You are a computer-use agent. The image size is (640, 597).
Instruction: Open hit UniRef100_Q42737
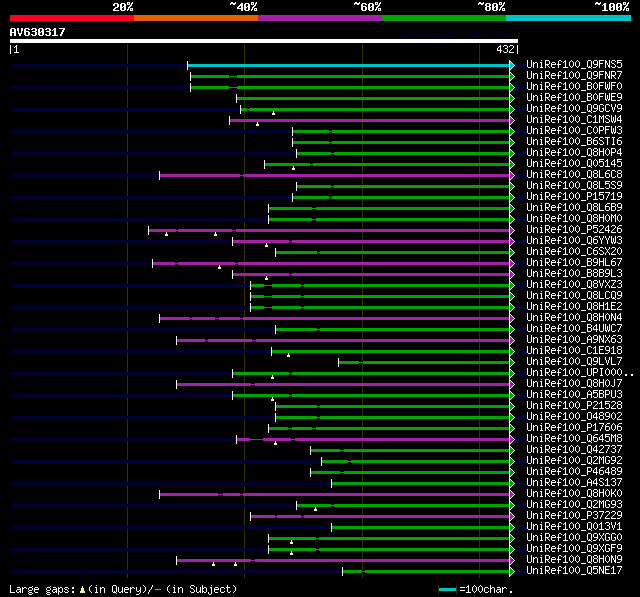click(574, 450)
